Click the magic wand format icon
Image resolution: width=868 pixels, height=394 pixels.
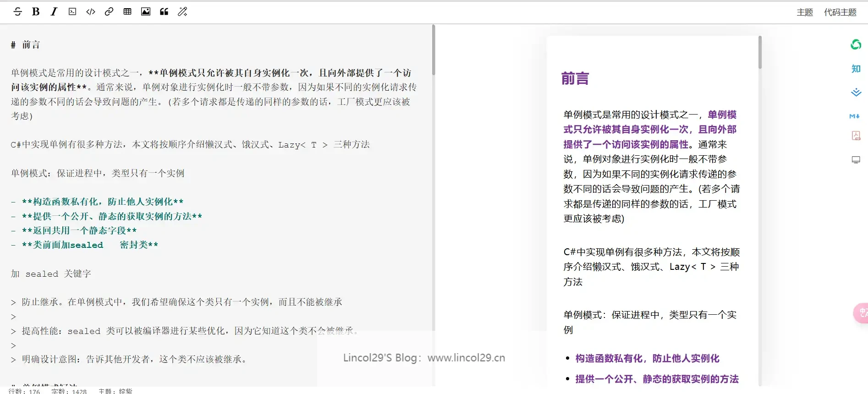click(182, 12)
